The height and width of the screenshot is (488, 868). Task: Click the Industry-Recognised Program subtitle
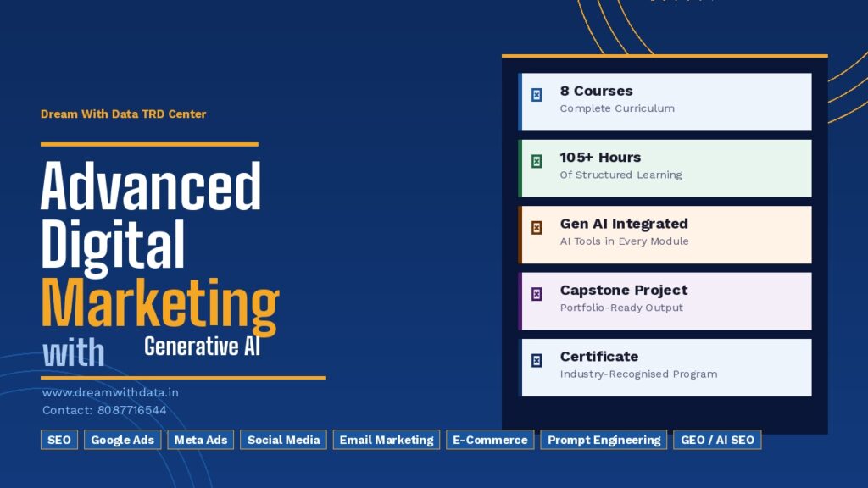pyautogui.click(x=639, y=374)
